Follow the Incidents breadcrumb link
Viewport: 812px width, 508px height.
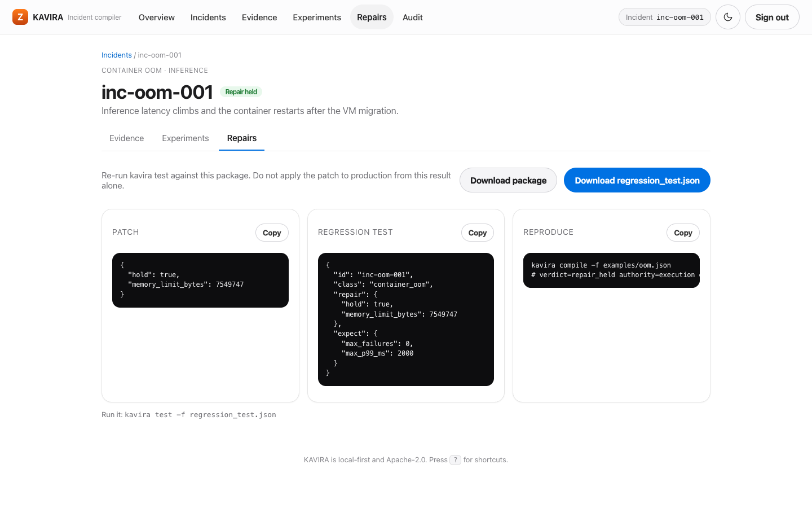click(x=117, y=55)
